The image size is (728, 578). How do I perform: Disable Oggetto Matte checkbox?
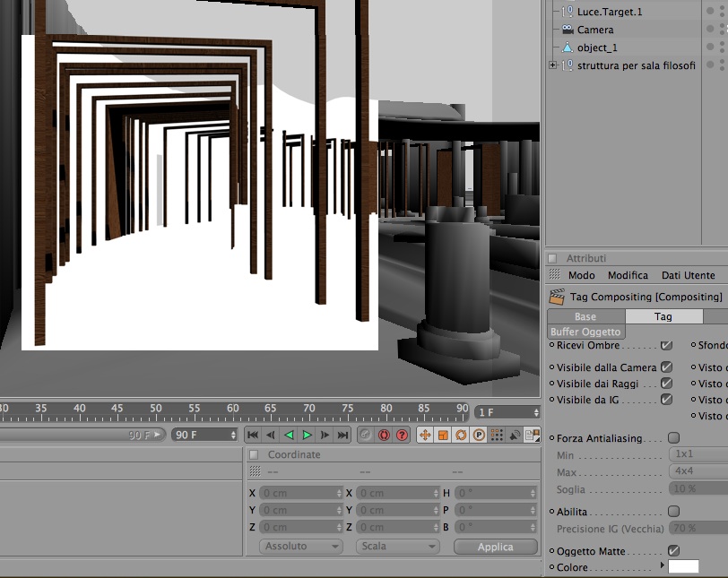[x=673, y=550]
